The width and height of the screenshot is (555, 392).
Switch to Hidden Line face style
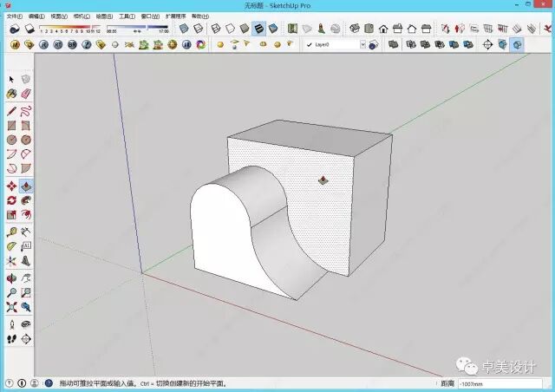tap(230, 29)
